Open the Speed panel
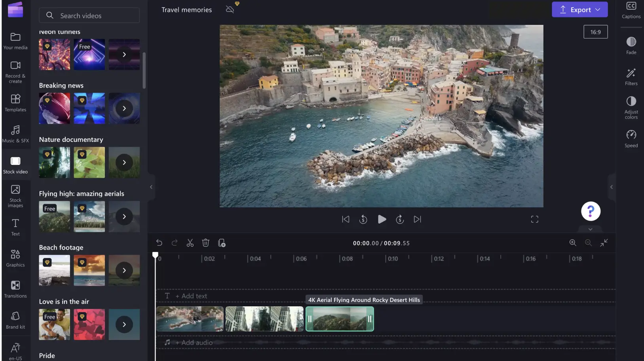 (x=631, y=139)
